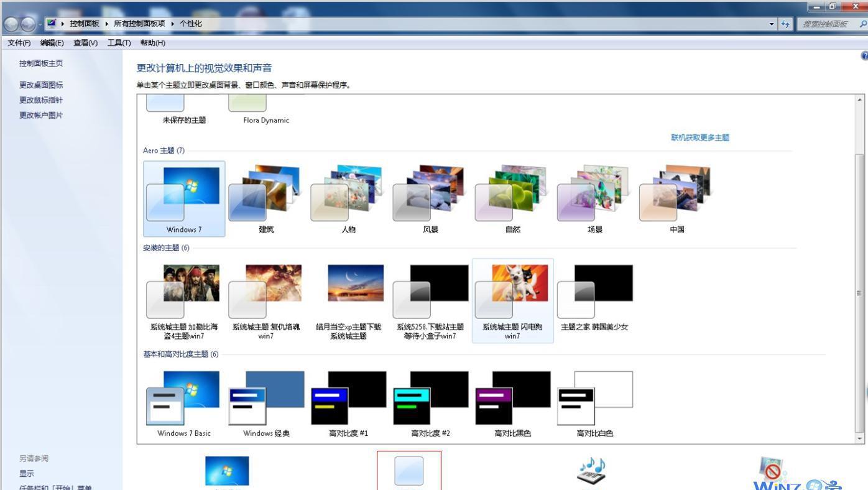Click the theme list scroll-down arrow
Viewport: 868px width, 490px height.
coord(861,438)
